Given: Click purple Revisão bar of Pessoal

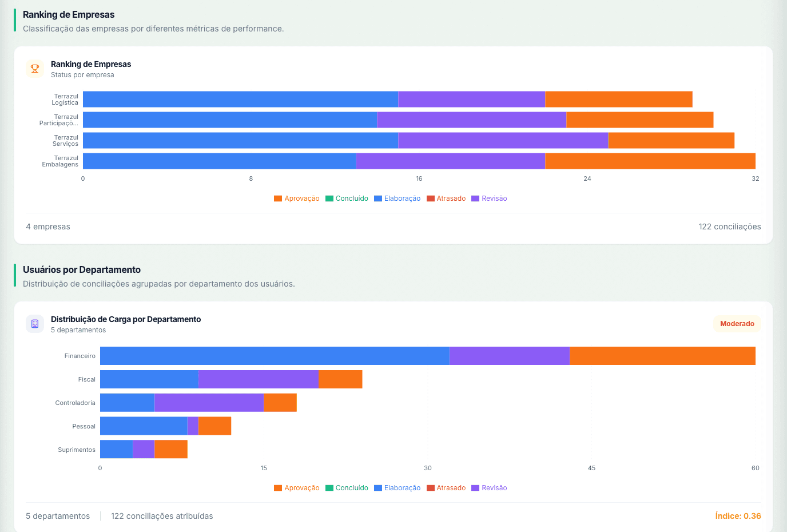Looking at the screenshot, I should 193,426.
